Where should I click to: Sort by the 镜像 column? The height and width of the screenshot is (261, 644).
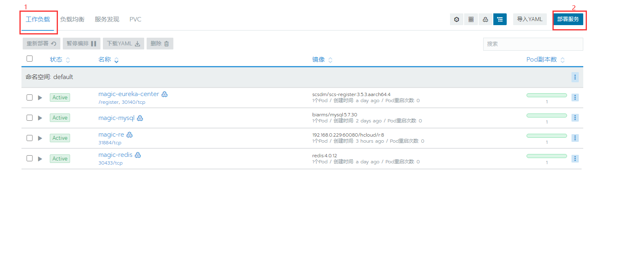[322, 60]
